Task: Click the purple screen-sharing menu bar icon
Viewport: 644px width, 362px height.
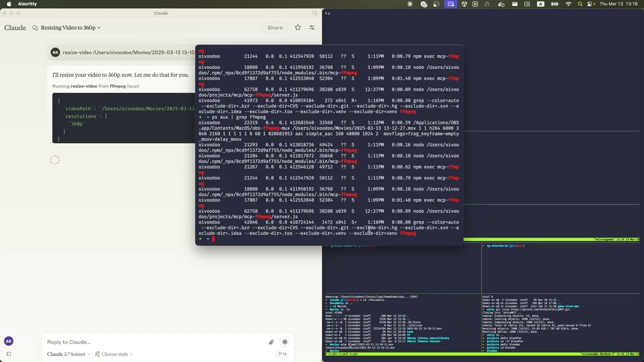Action: click(451, 4)
